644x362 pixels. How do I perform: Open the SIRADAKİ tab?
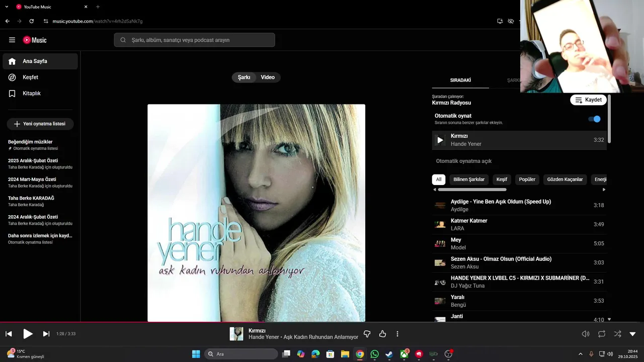pyautogui.click(x=460, y=80)
